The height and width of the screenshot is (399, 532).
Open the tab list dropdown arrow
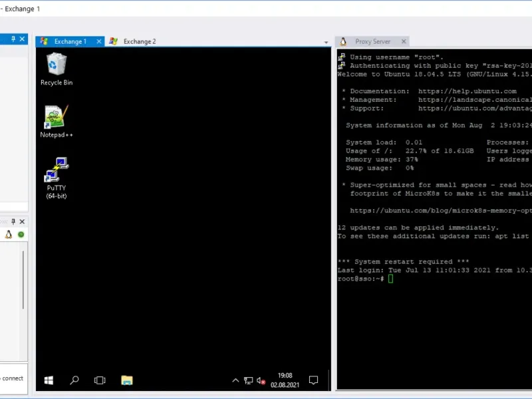click(326, 43)
